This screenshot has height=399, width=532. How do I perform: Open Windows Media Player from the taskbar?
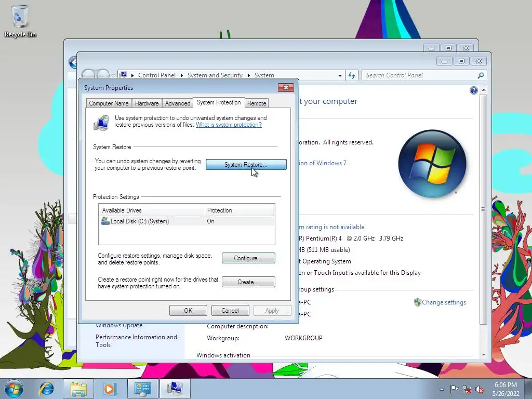(x=109, y=389)
